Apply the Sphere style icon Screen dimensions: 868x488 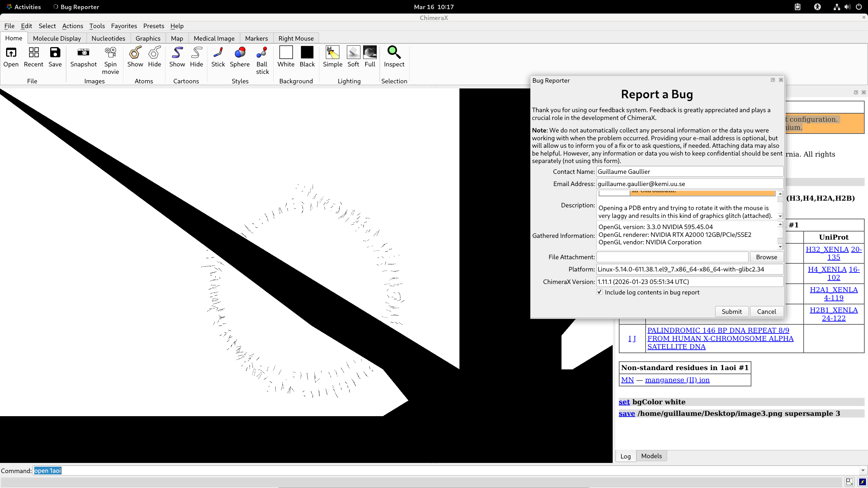pyautogui.click(x=240, y=53)
